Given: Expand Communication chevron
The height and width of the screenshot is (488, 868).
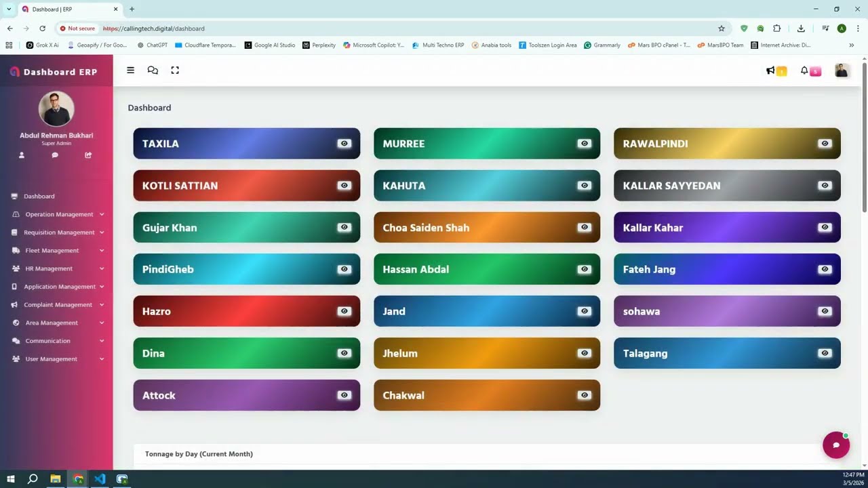Looking at the screenshot, I should [x=102, y=341].
